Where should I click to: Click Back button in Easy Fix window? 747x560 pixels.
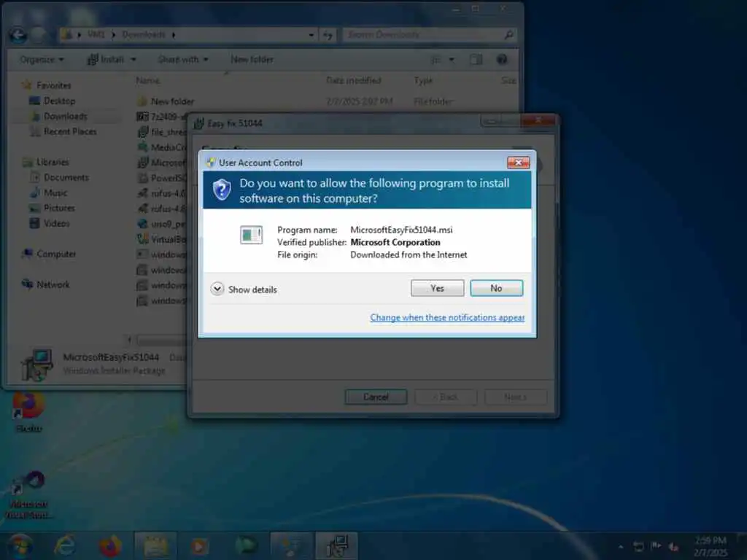(x=446, y=397)
